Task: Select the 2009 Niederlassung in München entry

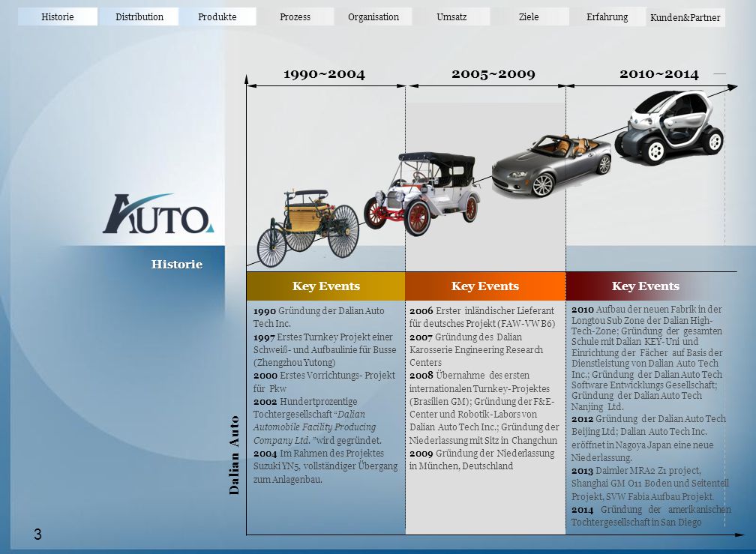Action: click(482, 460)
